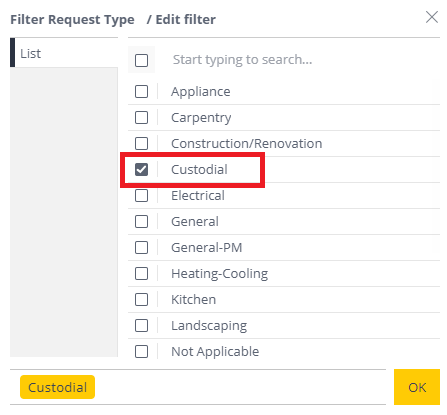Viewport: 447px width, 415px height.
Task: Click the yellow OK button
Action: [x=417, y=387]
